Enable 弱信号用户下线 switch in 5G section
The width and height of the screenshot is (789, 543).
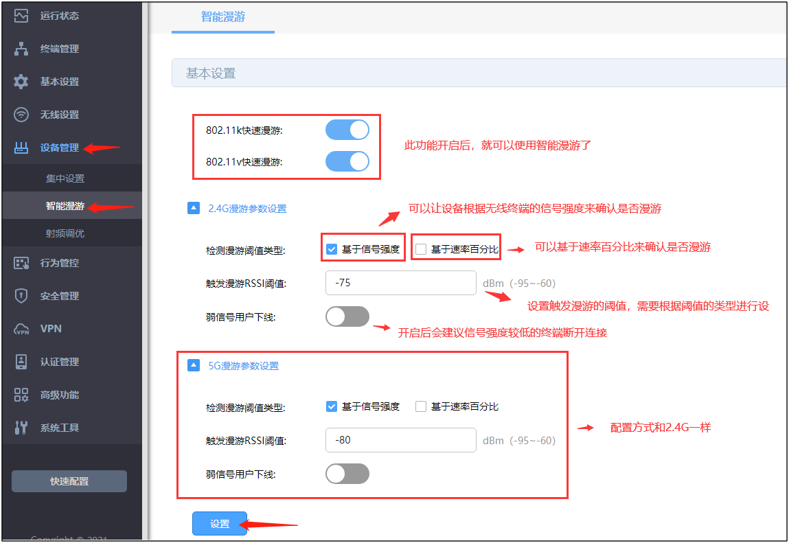[x=347, y=473]
